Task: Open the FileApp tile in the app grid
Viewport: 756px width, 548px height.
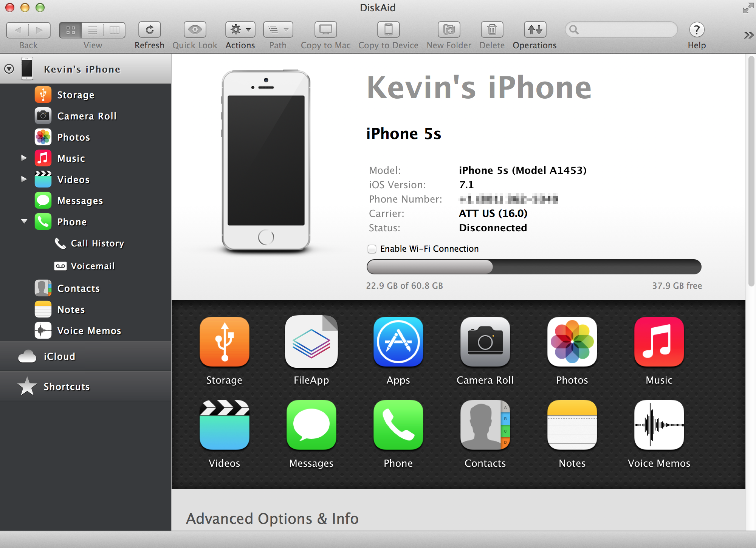Action: [x=311, y=342]
